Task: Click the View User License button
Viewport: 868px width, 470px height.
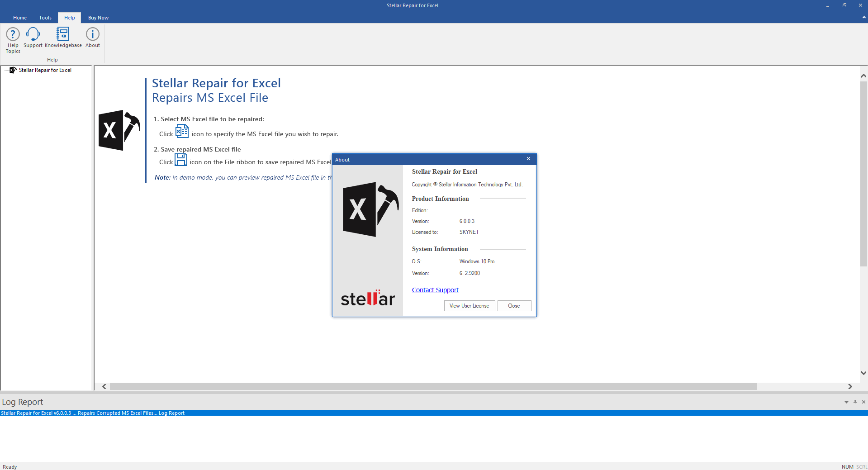Action: [x=470, y=306]
